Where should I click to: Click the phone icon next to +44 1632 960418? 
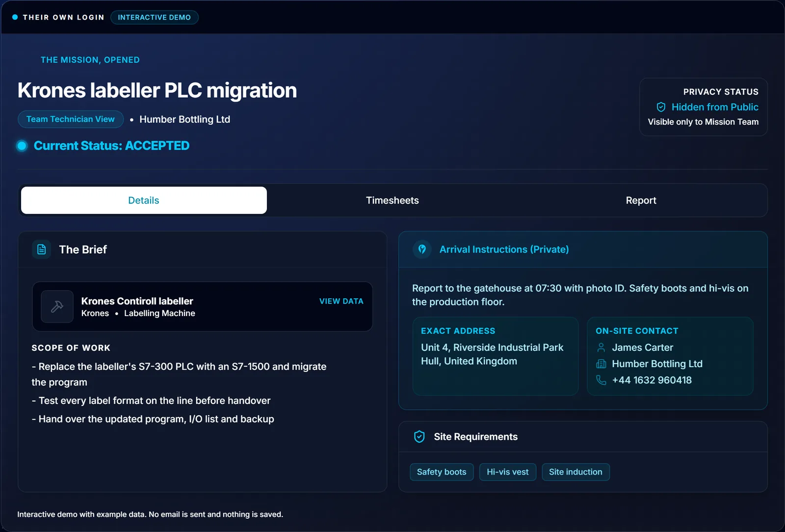601,380
